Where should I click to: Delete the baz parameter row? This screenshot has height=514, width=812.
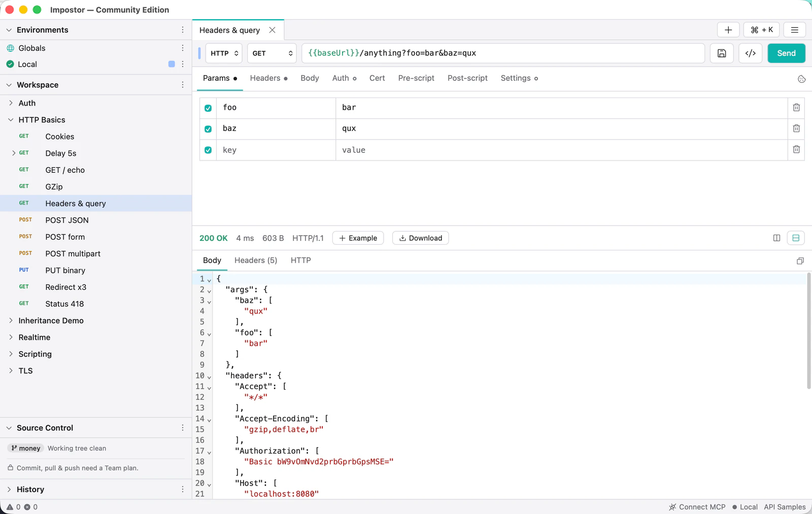click(x=796, y=128)
